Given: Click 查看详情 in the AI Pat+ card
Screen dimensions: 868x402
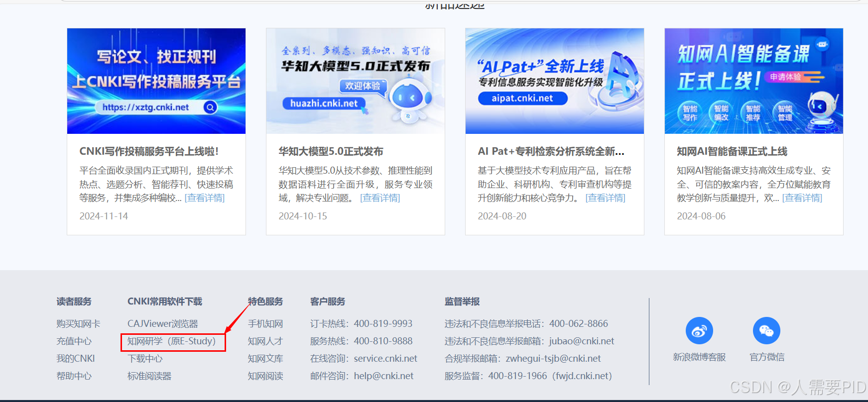Looking at the screenshot, I should tap(605, 198).
